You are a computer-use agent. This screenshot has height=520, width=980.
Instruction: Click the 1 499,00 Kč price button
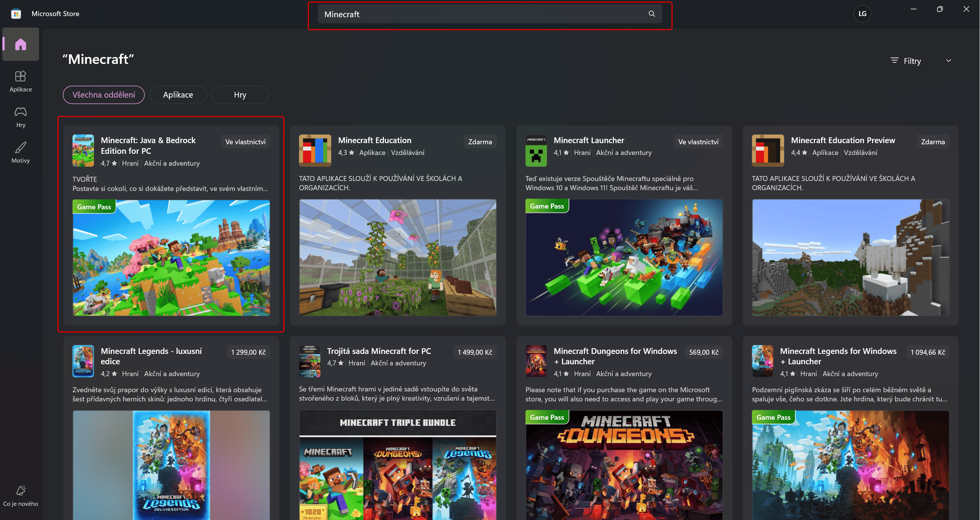click(x=475, y=352)
